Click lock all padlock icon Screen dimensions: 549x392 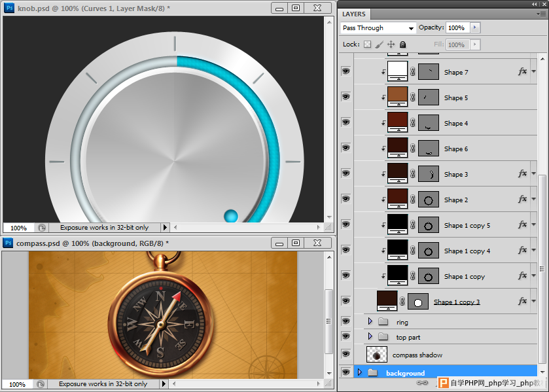tap(403, 45)
